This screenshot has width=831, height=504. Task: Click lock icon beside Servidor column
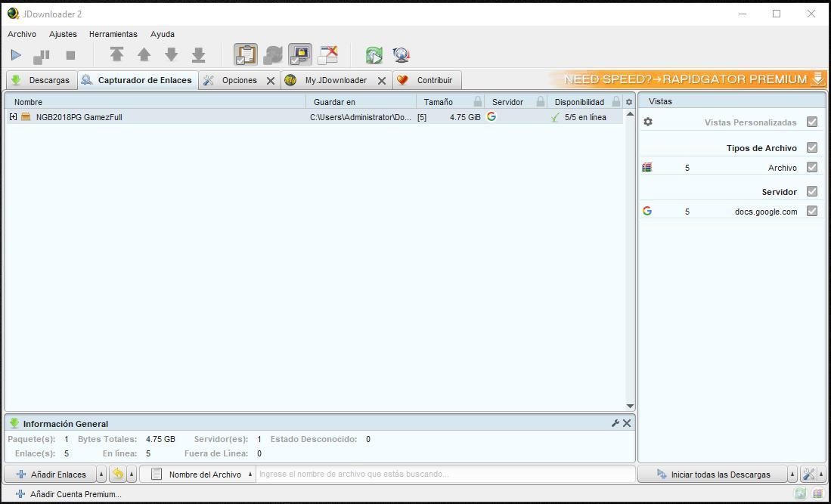pos(541,102)
